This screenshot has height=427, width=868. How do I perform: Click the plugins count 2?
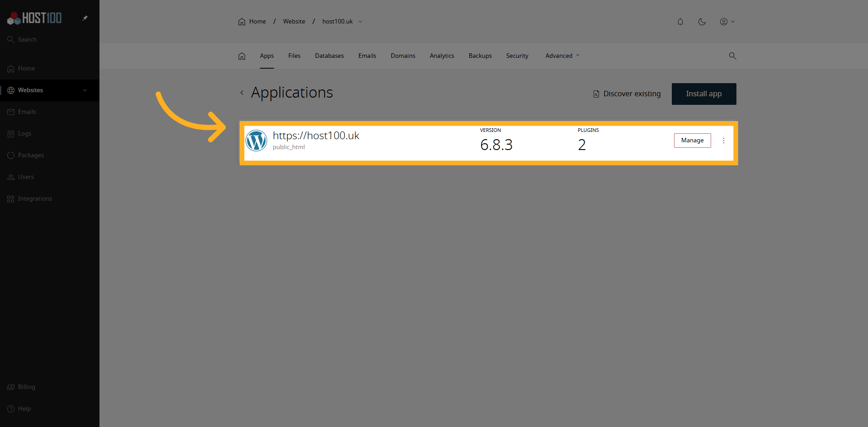tap(582, 145)
